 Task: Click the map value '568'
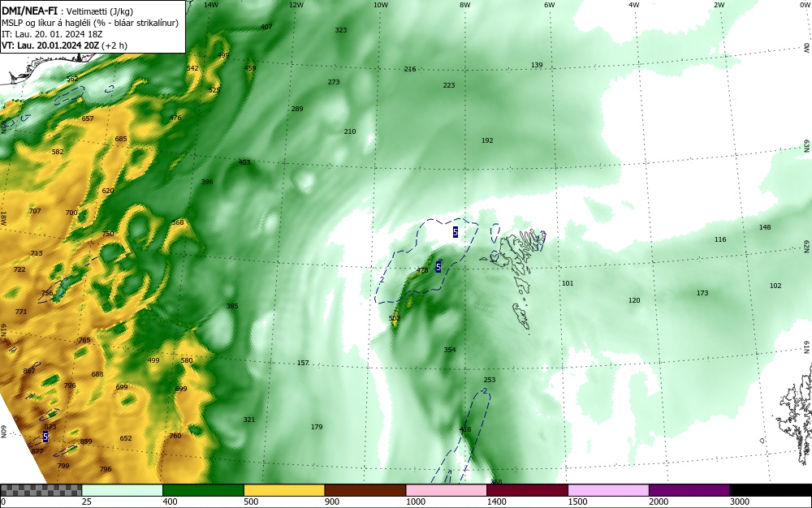pos(178,222)
